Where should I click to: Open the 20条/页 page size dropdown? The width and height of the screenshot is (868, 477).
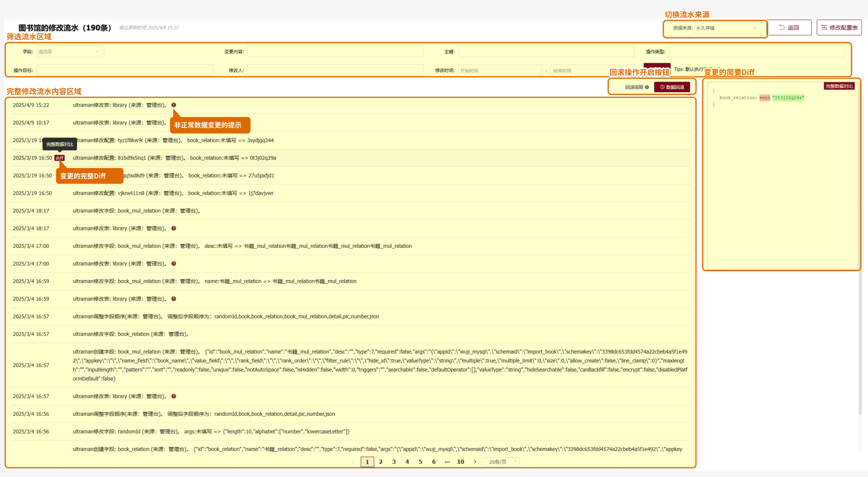tap(502, 462)
